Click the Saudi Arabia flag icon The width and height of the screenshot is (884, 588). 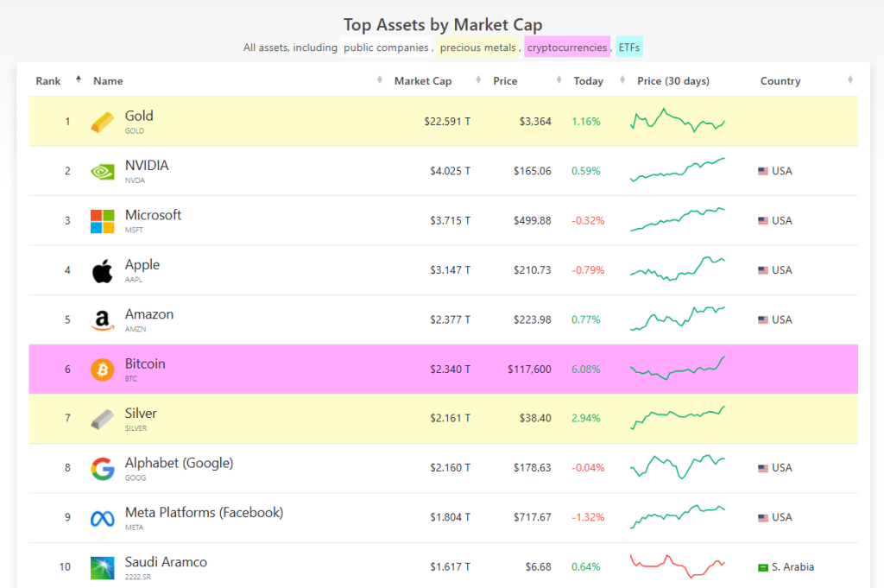tap(763, 567)
